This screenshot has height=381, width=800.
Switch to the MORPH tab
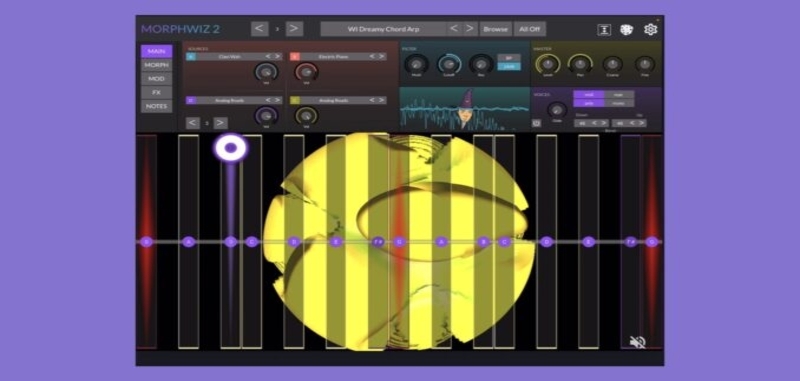pyautogui.click(x=156, y=65)
